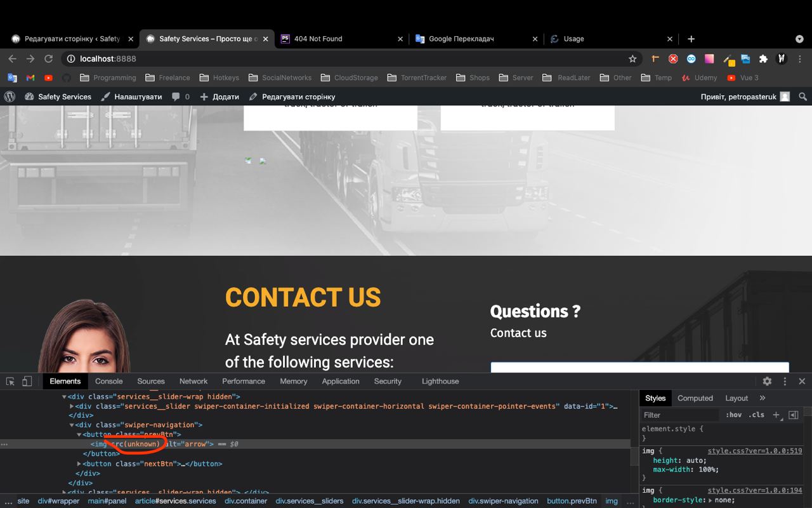The width and height of the screenshot is (812, 508).
Task: Click the back navigation arrow
Action: pos(12,58)
